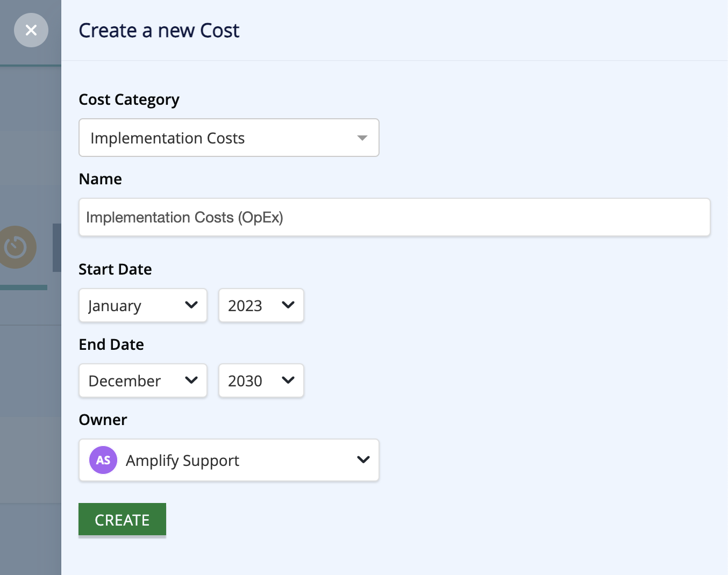Click the Name input field
This screenshot has width=728, height=575.
pos(395,217)
